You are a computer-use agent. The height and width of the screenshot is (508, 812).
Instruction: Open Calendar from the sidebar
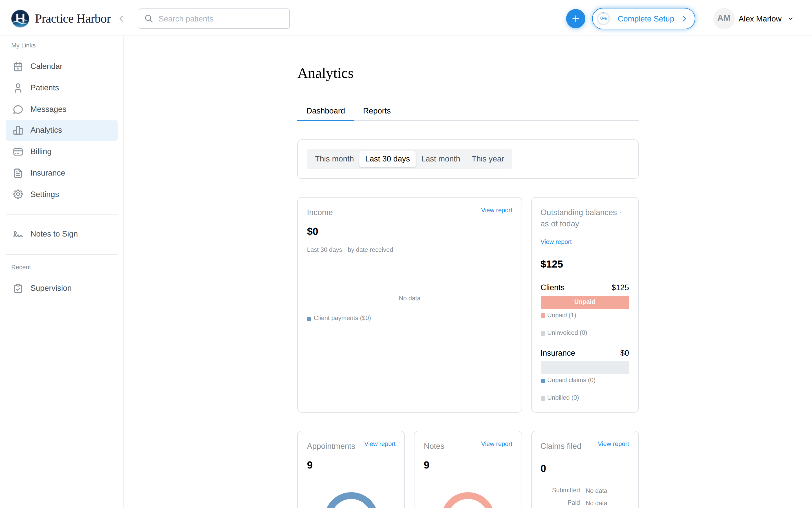[62, 67]
